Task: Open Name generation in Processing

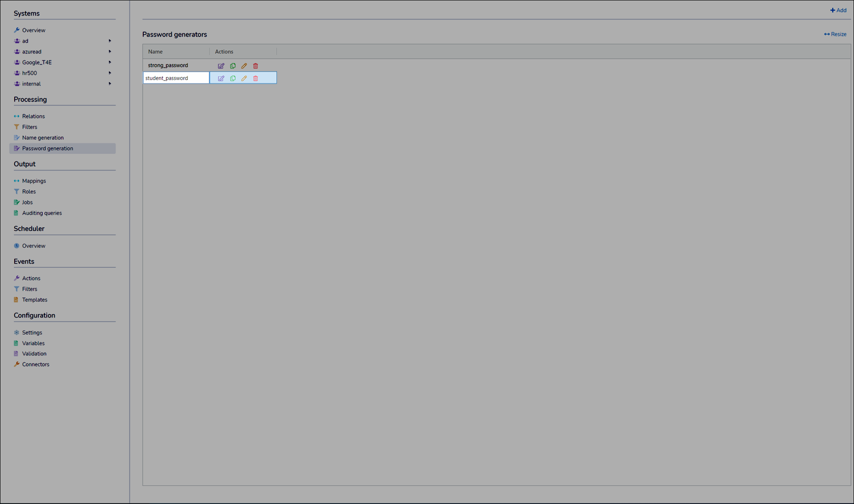Action: pyautogui.click(x=43, y=138)
